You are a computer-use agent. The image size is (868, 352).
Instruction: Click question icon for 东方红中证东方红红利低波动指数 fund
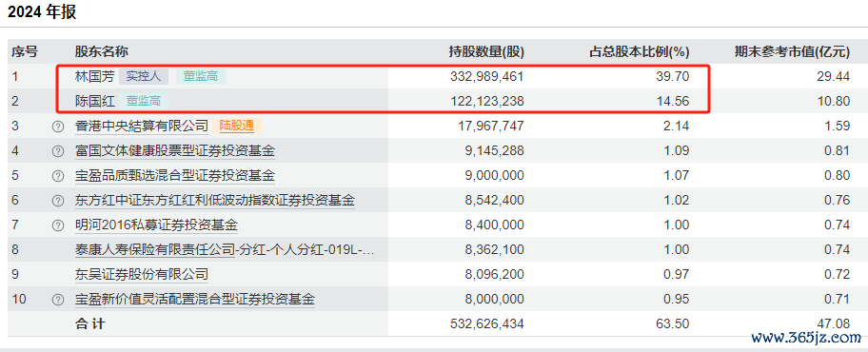57,201
